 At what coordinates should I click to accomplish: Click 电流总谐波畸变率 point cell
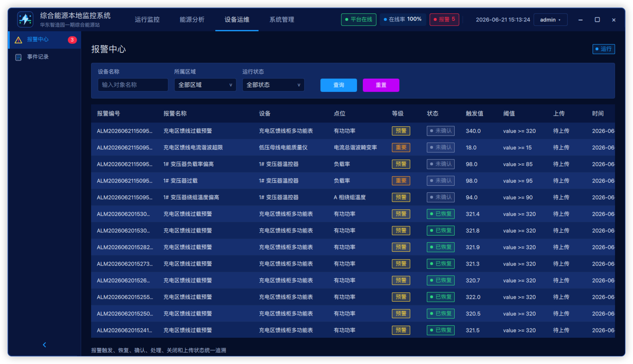pos(355,148)
